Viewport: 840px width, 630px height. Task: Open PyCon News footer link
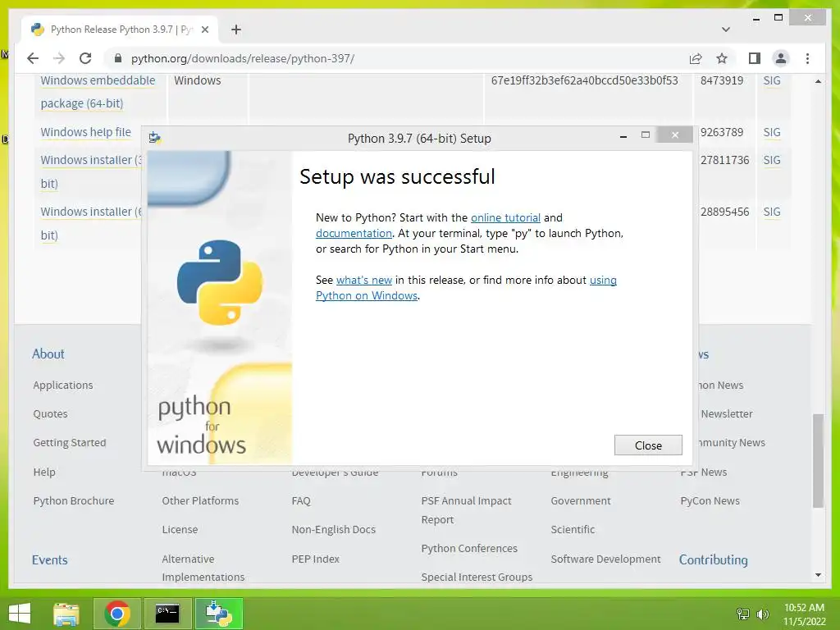coord(710,500)
